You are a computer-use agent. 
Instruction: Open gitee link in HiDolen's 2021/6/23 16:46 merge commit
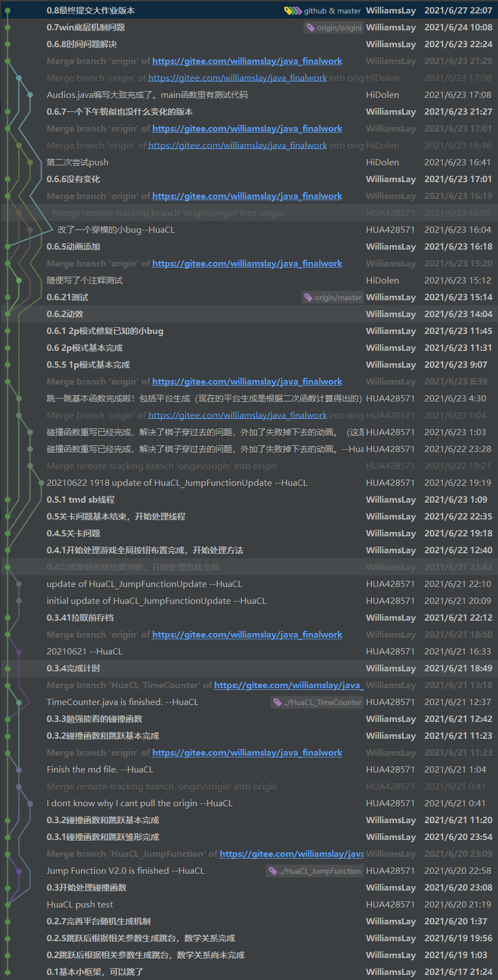(x=237, y=146)
